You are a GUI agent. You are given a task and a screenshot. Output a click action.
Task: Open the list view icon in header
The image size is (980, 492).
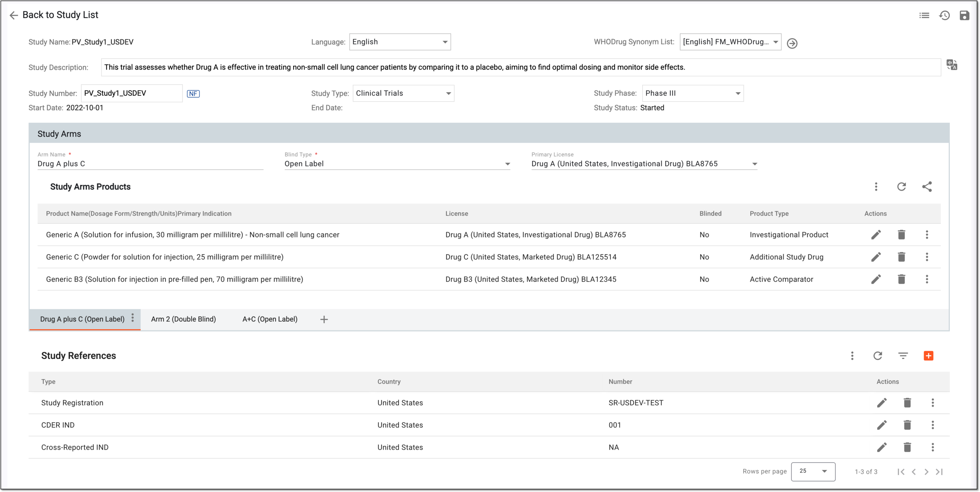924,15
